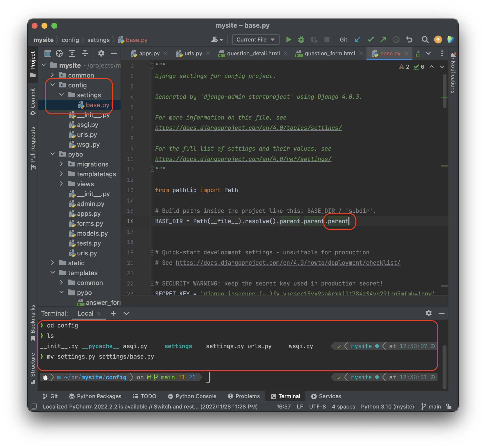
Task: Open Current File run configuration dropdown
Action: (255, 40)
